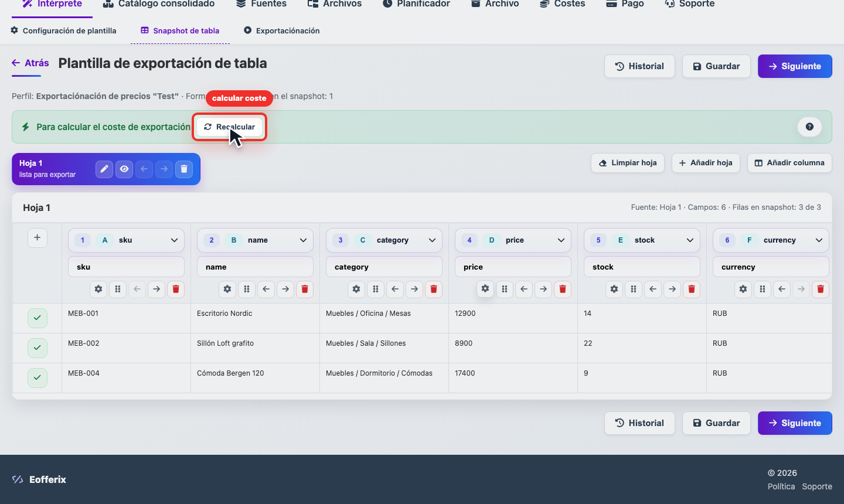
Task: Move the currency column left with its arrow
Action: tap(782, 289)
